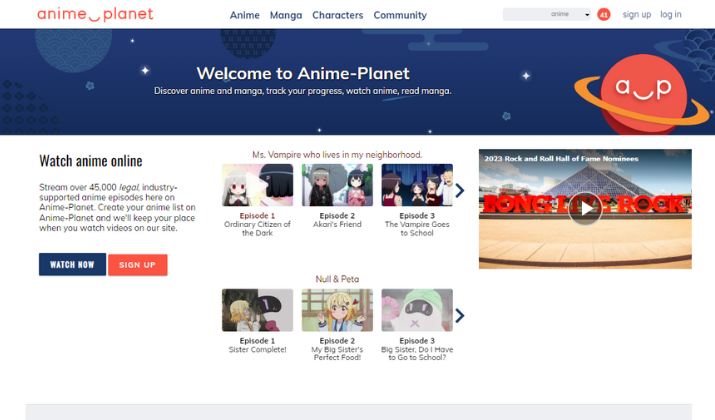Click the red planet mascot logo
The image size is (715, 420).
[x=643, y=94]
